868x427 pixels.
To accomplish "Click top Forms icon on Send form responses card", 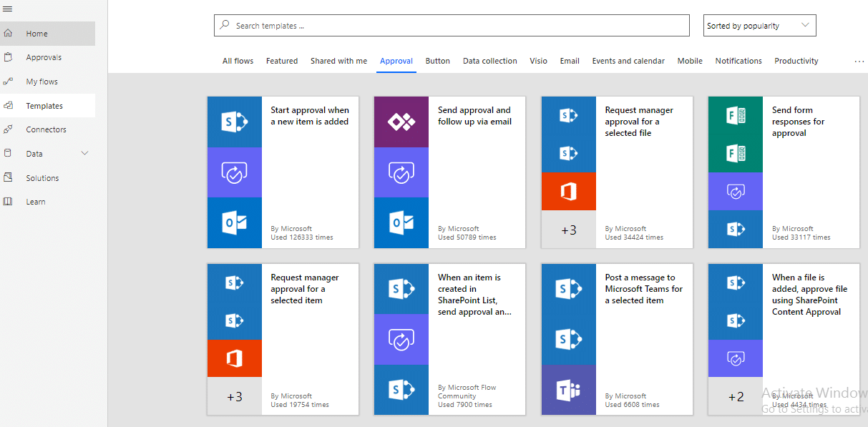I will pyautogui.click(x=736, y=116).
